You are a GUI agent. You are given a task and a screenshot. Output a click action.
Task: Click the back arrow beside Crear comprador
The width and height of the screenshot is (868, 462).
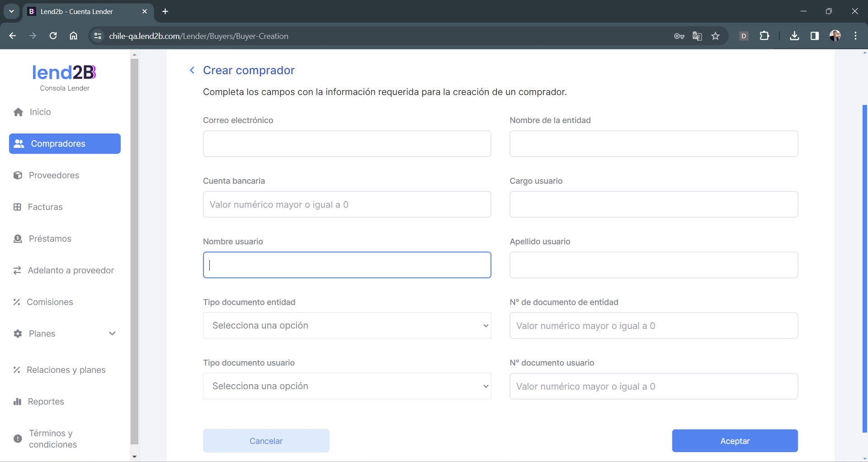(x=192, y=70)
